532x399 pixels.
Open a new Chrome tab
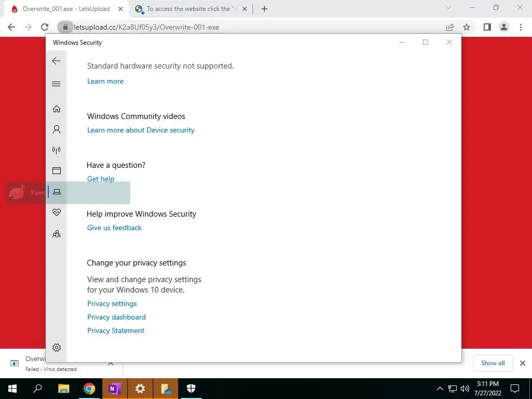[264, 9]
